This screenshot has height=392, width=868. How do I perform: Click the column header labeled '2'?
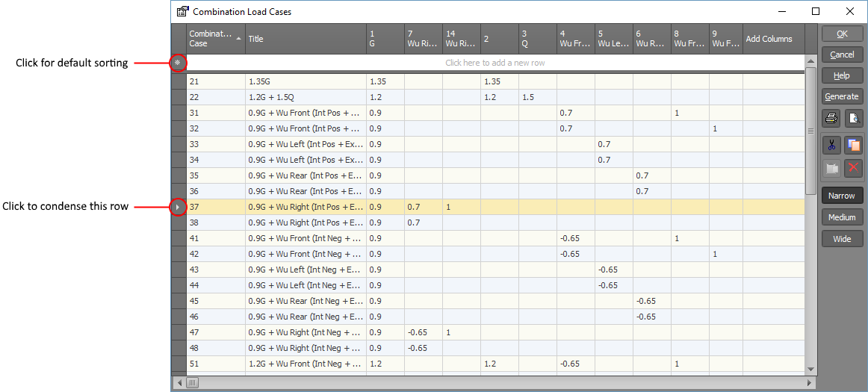click(500, 39)
